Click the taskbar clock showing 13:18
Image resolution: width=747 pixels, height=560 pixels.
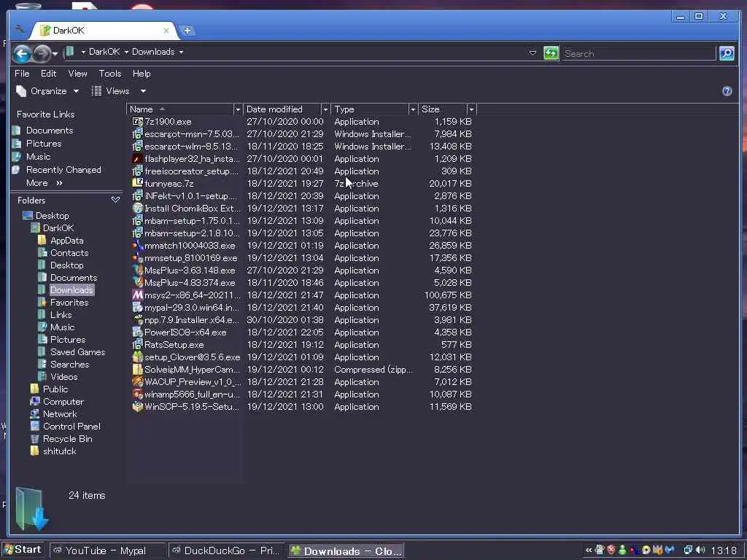pyautogui.click(x=724, y=551)
